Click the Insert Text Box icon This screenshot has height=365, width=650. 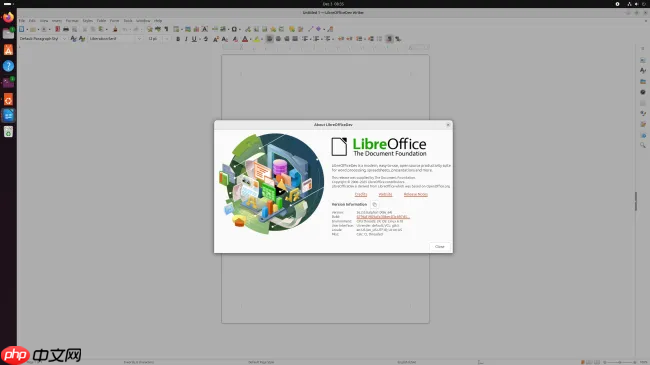[205, 29]
